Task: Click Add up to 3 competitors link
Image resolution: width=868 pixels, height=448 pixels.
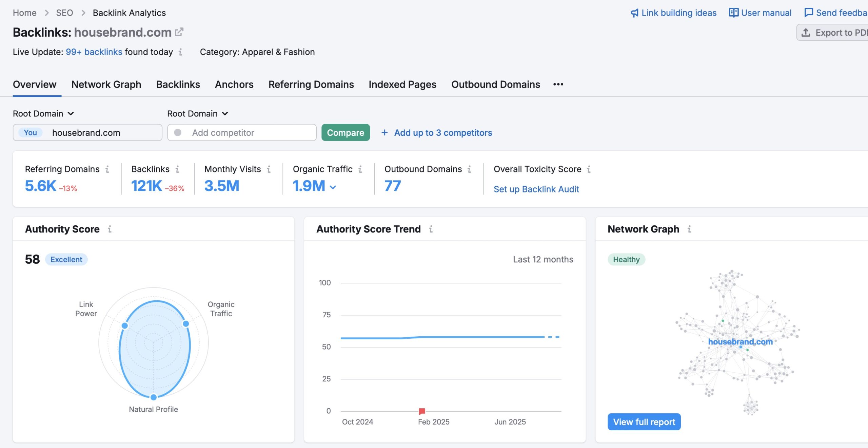Action: point(443,132)
